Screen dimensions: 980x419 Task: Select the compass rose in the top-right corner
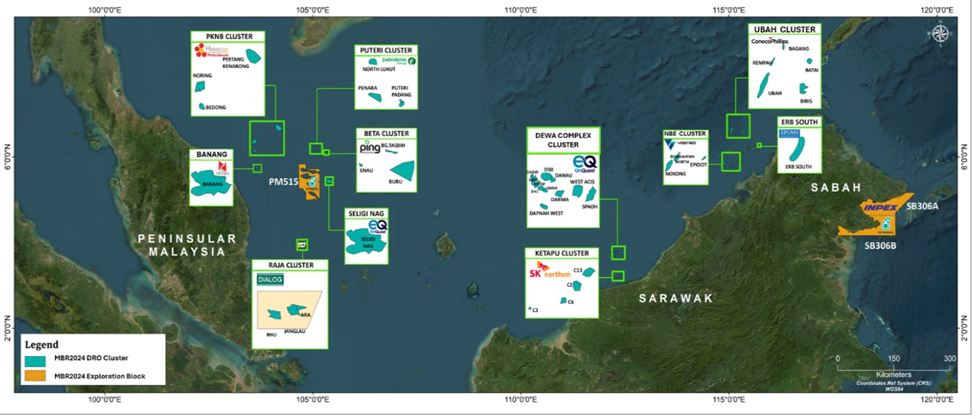(940, 33)
